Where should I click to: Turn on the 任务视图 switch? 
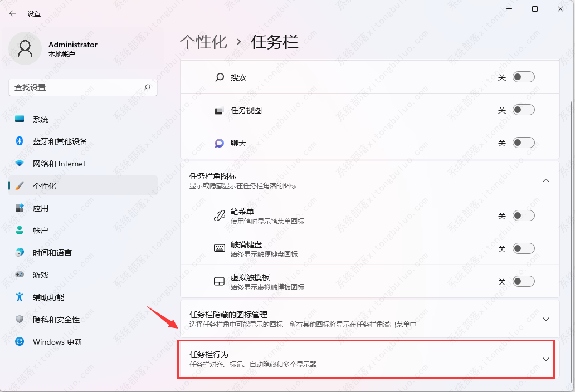[x=523, y=110]
